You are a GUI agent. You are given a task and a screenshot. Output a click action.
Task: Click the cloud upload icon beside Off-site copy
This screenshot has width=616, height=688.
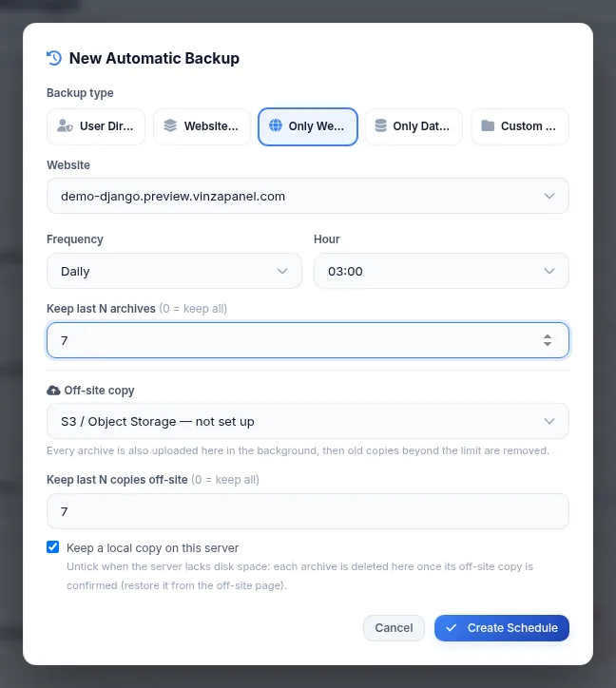pyautogui.click(x=53, y=390)
